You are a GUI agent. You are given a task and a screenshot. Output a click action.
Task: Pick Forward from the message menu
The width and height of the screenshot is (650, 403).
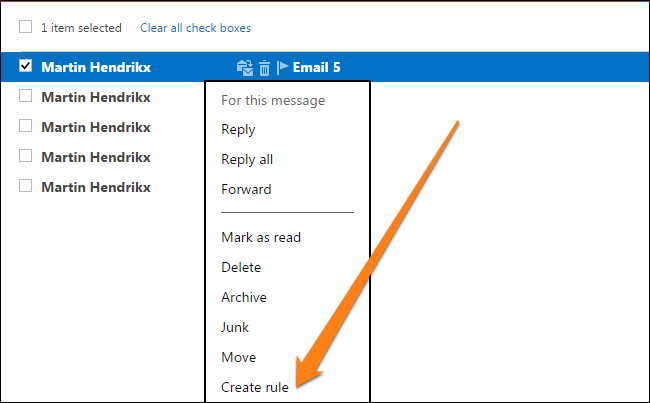click(x=246, y=189)
